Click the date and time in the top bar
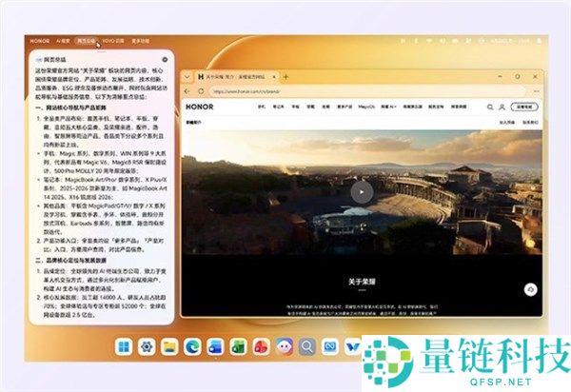571x392 pixels. pos(510,41)
